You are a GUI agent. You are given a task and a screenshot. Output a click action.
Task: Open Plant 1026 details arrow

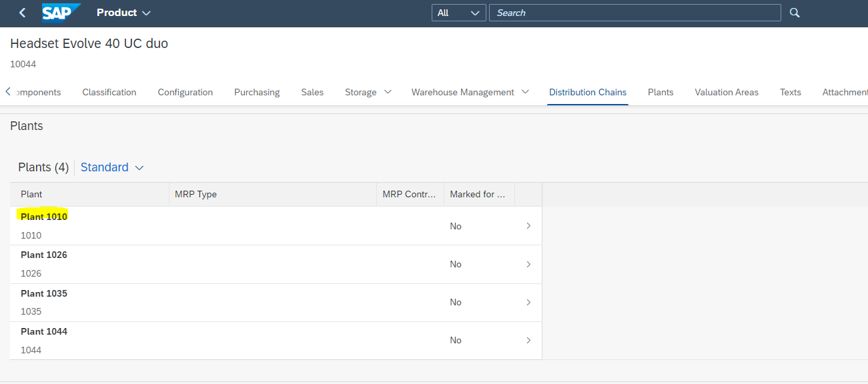528,264
